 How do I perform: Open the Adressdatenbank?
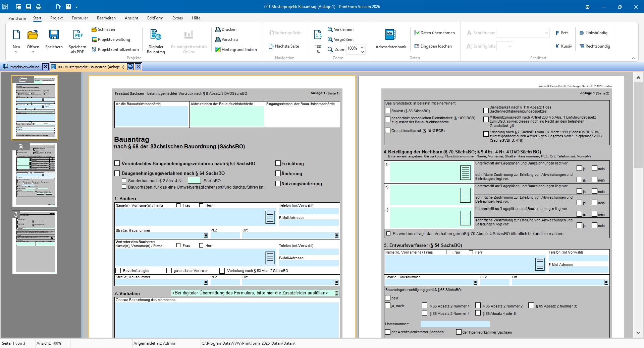[390, 35]
